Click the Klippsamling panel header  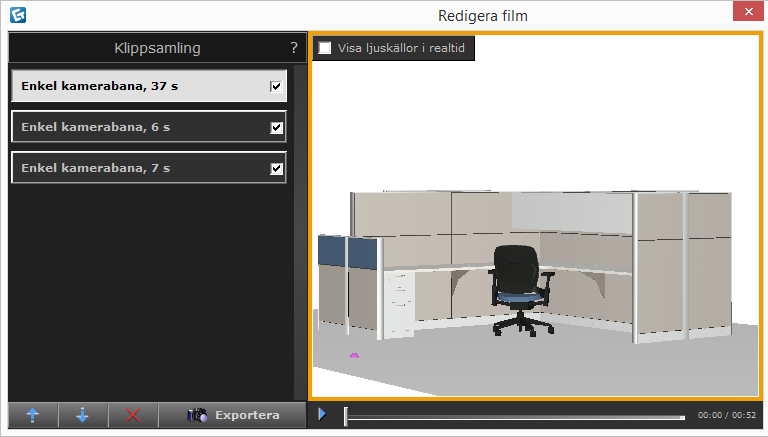(157, 48)
